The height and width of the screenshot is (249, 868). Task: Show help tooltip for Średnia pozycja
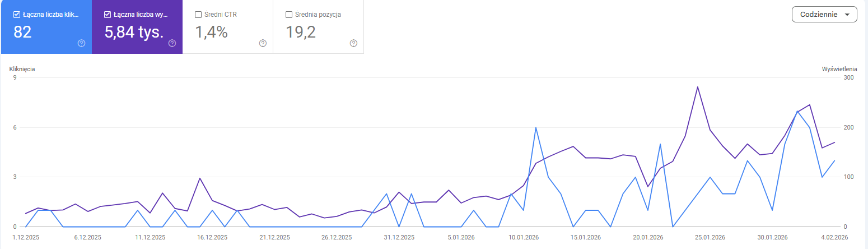(x=353, y=43)
